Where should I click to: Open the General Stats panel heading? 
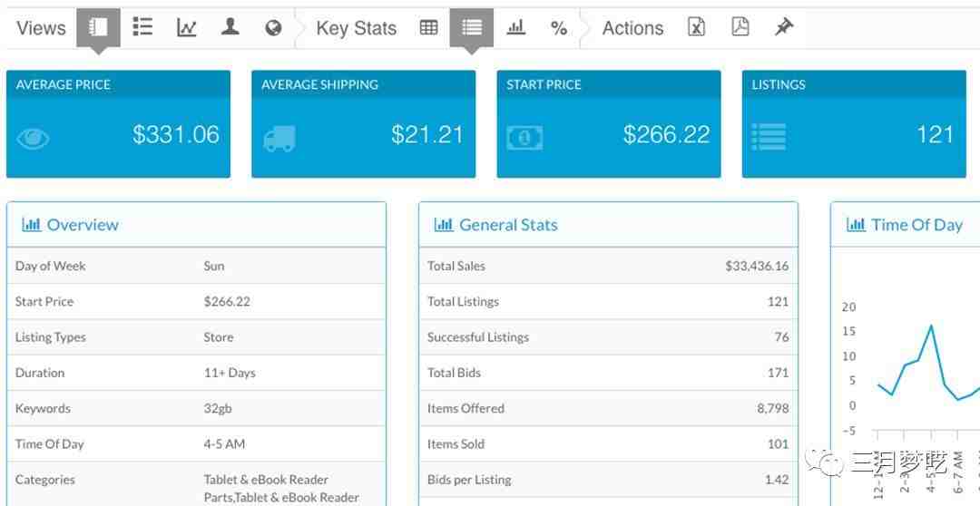tap(508, 225)
